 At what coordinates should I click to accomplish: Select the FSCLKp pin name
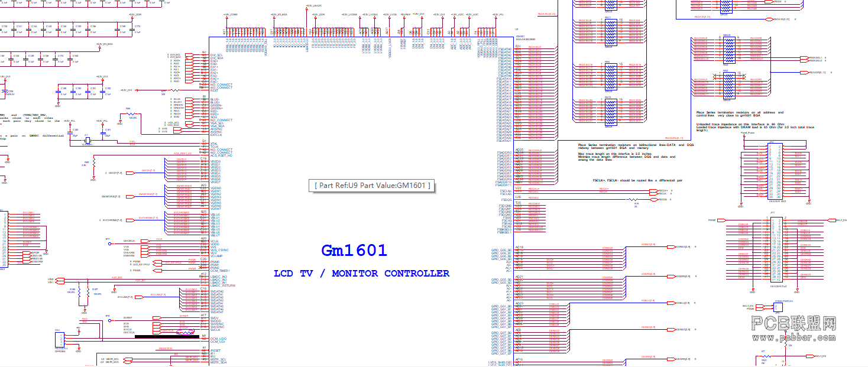(x=506, y=191)
